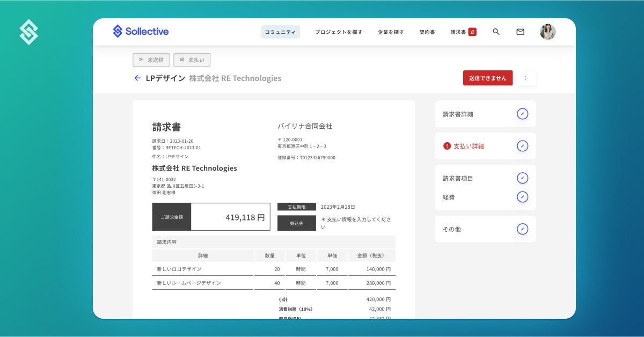Open プロジェクトを探す in navigation
This screenshot has height=337, width=644.
[x=339, y=32]
